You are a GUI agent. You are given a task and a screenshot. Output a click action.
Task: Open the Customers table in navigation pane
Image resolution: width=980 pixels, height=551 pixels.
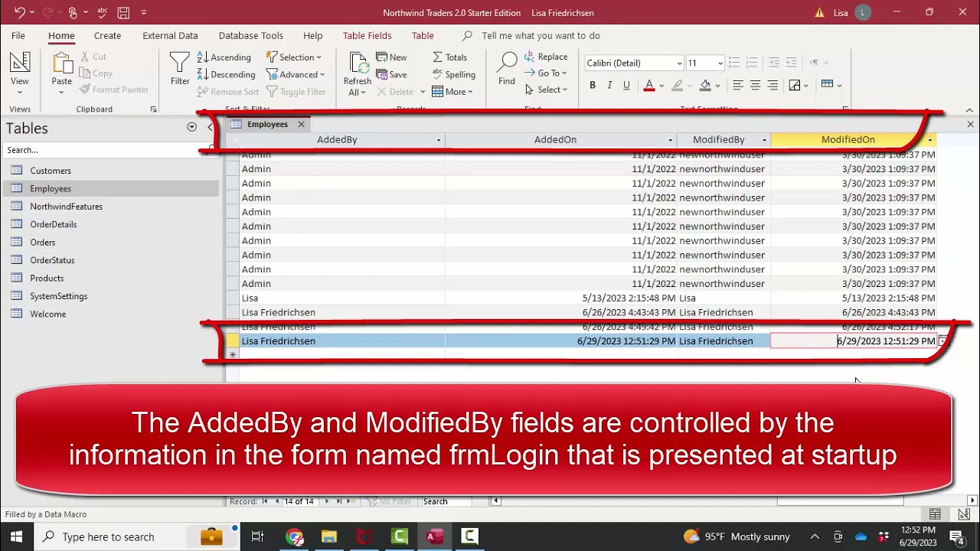coord(51,171)
